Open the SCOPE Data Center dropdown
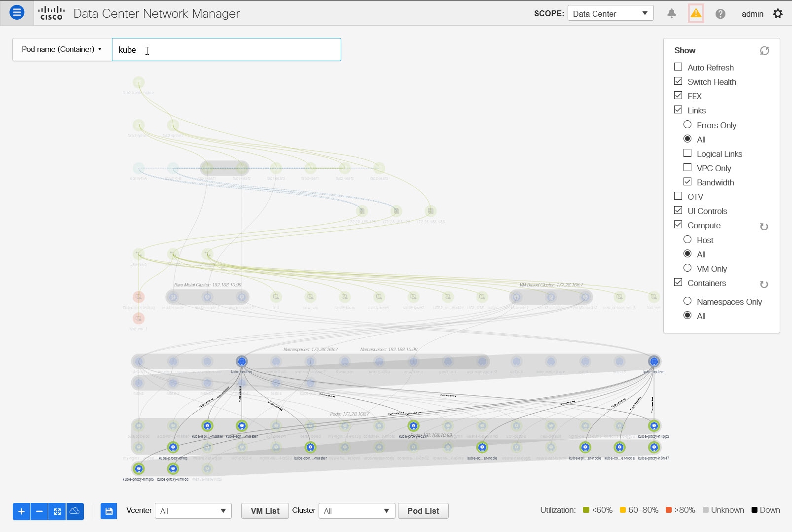The image size is (792, 532). click(611, 13)
